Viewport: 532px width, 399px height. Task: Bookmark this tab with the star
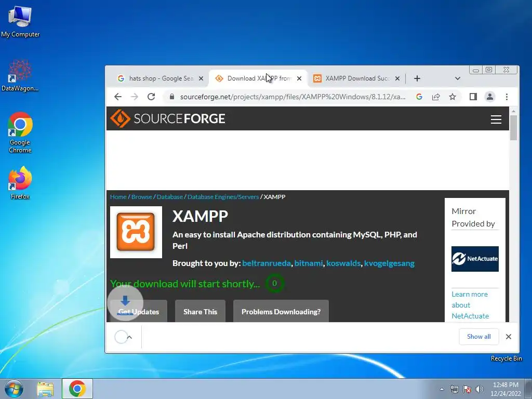coord(453,97)
